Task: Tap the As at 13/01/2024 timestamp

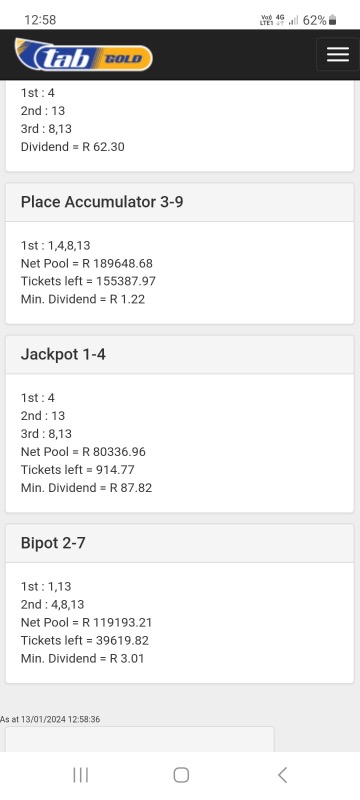Action: point(50,719)
